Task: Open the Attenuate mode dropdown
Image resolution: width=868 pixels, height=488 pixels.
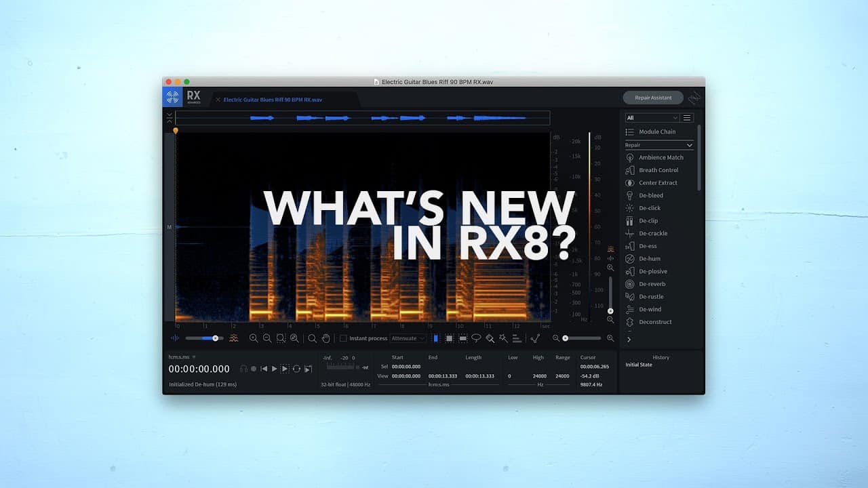Action: 408,338
